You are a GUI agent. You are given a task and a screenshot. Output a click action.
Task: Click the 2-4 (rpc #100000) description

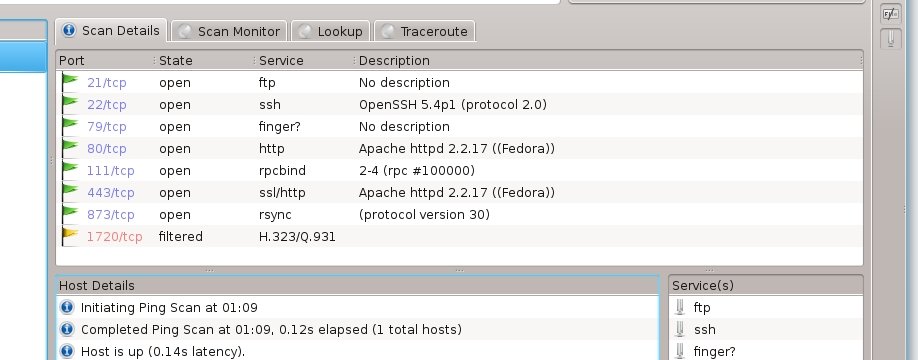coord(417,171)
